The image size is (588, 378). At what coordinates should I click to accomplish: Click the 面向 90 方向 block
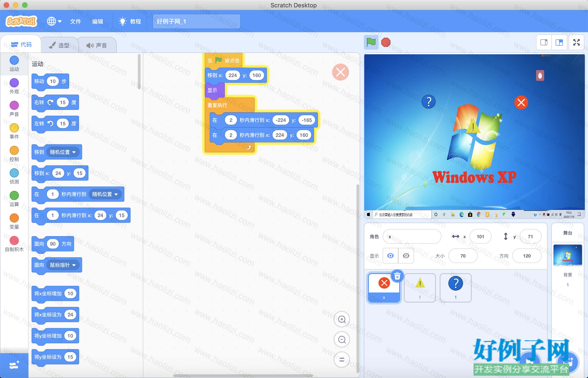53,244
